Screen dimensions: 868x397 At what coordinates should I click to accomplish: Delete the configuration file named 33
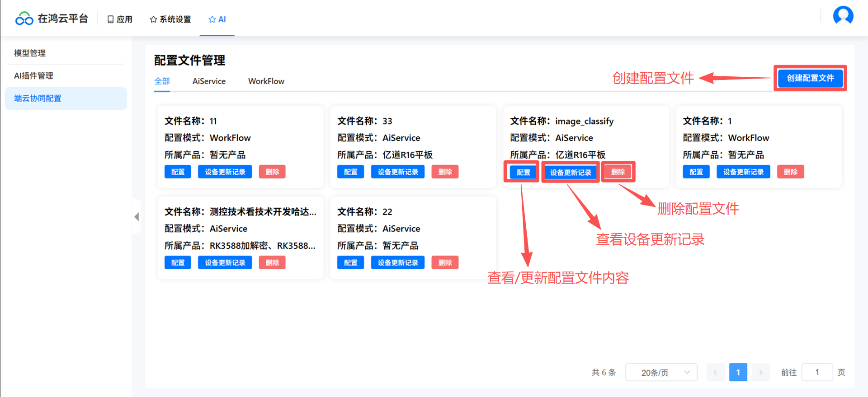tap(445, 172)
